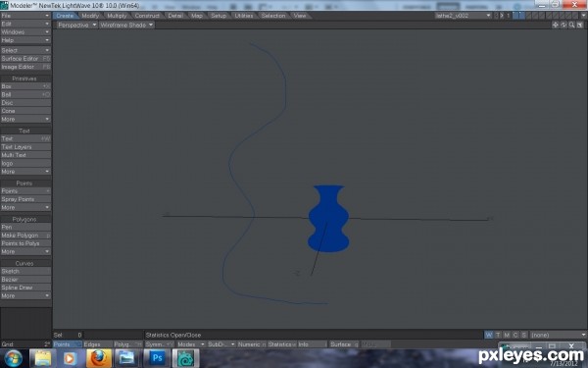Open the Numeric panel
Image resolution: width=588 pixels, height=368 pixels.
click(x=252, y=344)
